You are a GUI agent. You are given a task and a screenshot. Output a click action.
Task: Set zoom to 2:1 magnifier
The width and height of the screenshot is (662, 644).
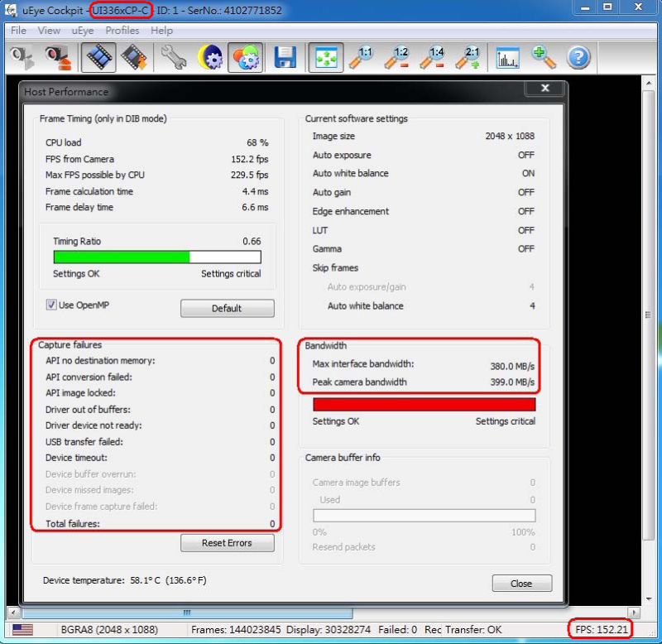pos(468,57)
